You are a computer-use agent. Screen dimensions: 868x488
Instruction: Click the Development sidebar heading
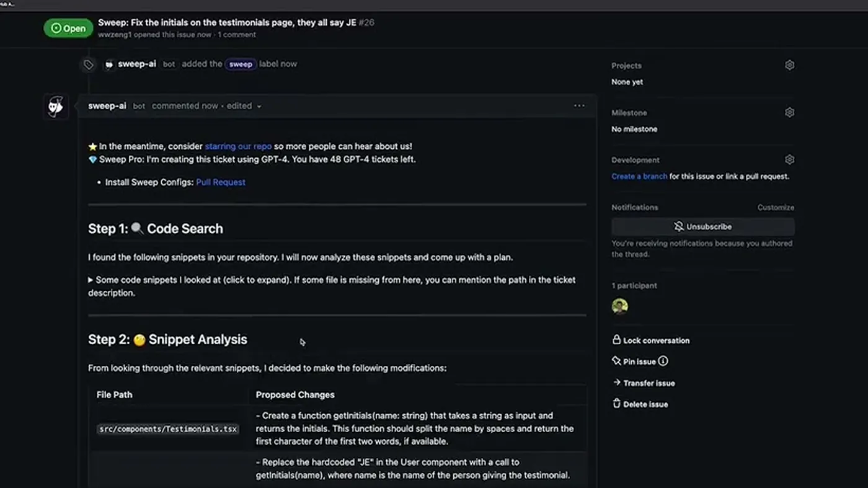click(x=635, y=160)
